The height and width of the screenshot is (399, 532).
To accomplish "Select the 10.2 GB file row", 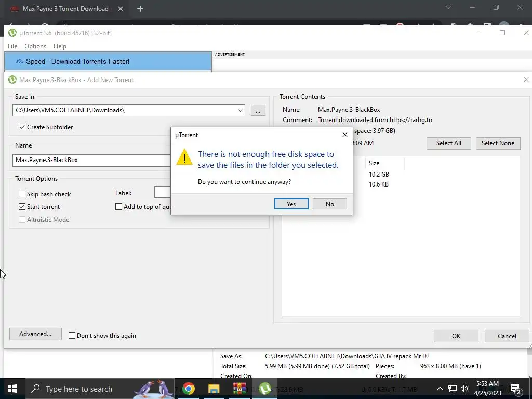I will pos(379,175).
